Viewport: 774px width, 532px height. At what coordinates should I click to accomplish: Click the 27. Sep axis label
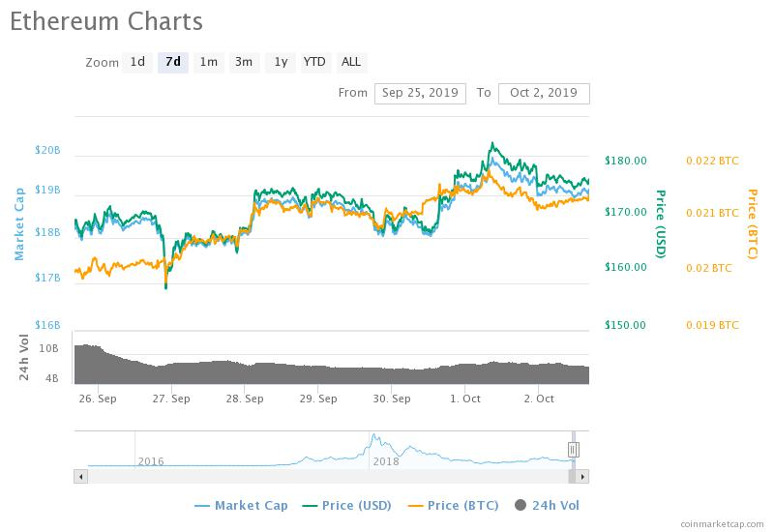(x=171, y=399)
